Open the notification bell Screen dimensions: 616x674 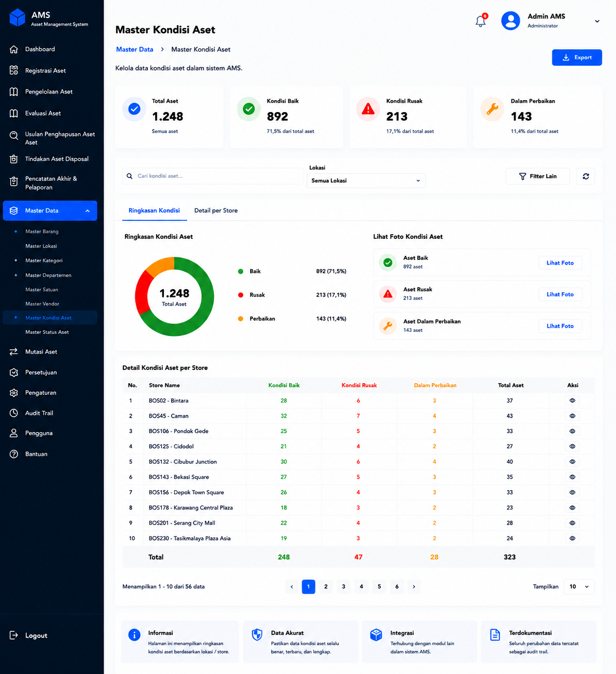[x=480, y=21]
